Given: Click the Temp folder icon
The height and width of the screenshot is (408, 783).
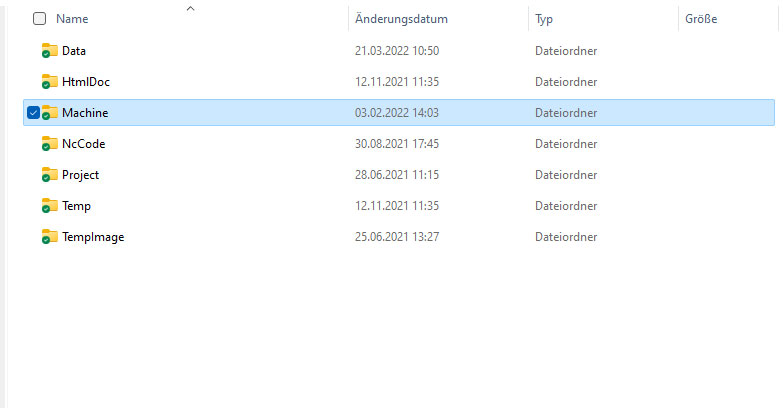Looking at the screenshot, I should [50, 206].
